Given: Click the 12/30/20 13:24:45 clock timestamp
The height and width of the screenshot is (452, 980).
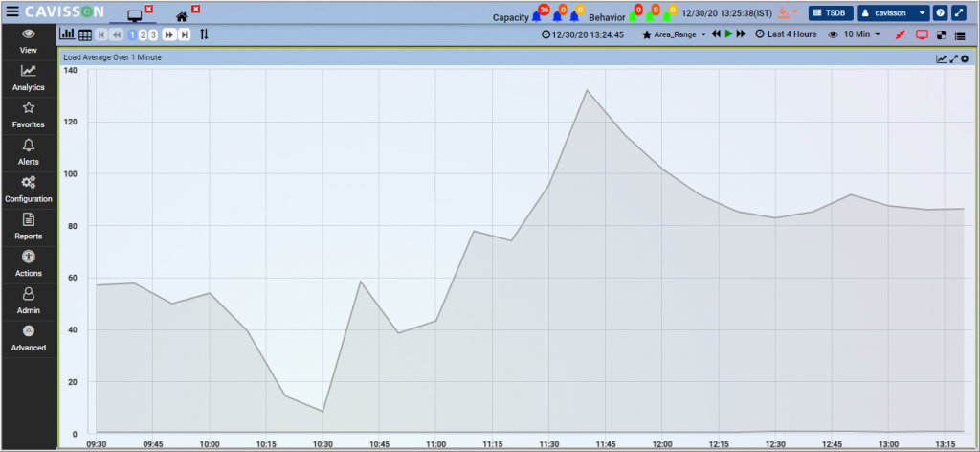Looking at the screenshot, I should pyautogui.click(x=583, y=35).
